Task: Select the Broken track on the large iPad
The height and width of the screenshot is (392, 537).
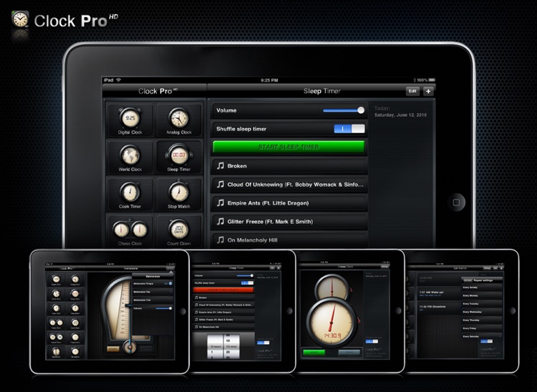Action: [x=289, y=166]
